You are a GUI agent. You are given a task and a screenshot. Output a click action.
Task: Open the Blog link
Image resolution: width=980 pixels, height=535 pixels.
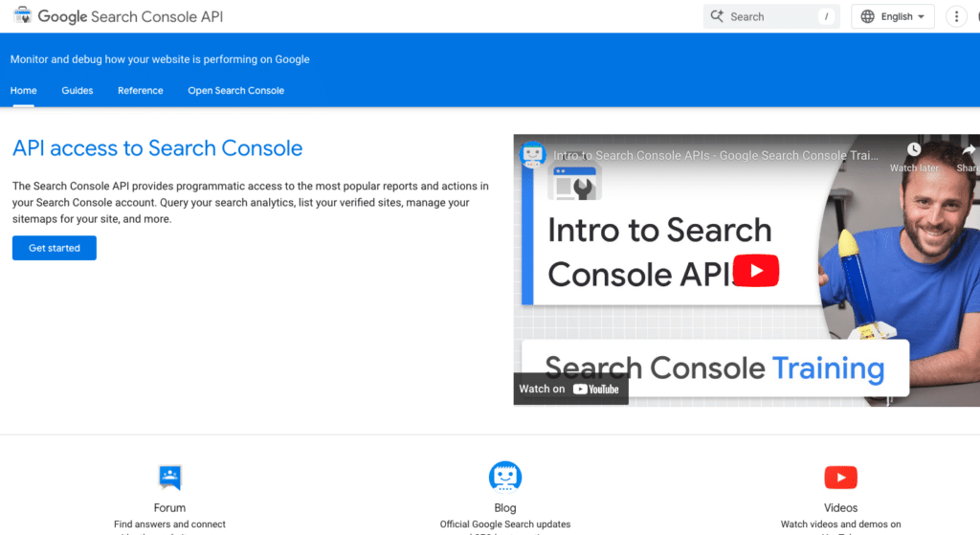505,507
